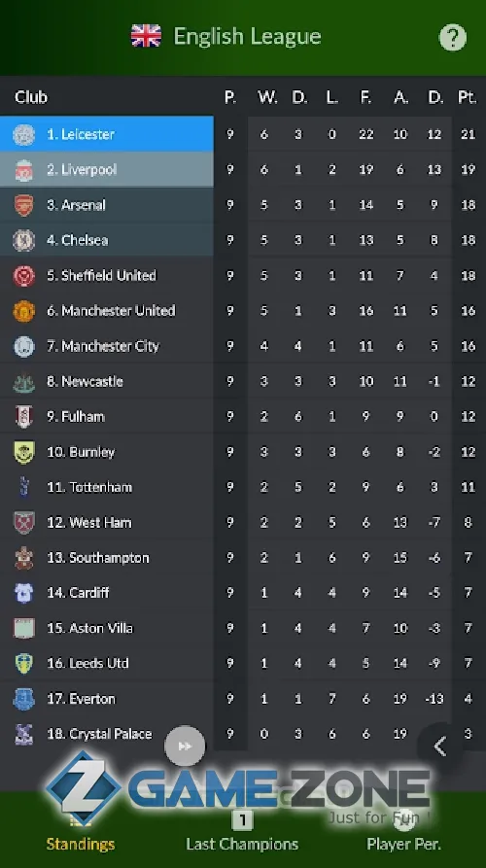486x868 pixels.
Task: Click the Manchester United crest
Action: [23, 311]
